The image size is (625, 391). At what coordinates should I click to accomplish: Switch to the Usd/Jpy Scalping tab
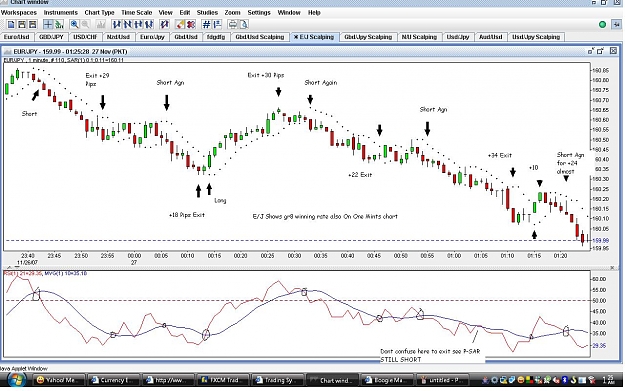point(536,37)
